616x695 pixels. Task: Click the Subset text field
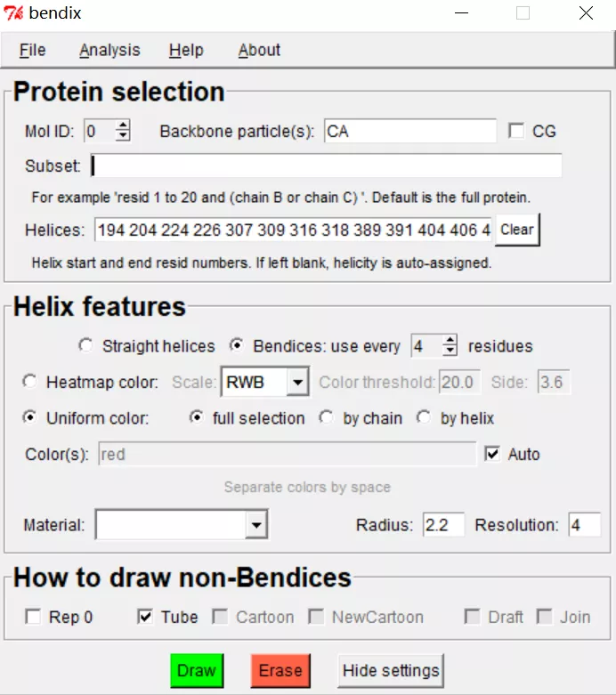point(326,166)
